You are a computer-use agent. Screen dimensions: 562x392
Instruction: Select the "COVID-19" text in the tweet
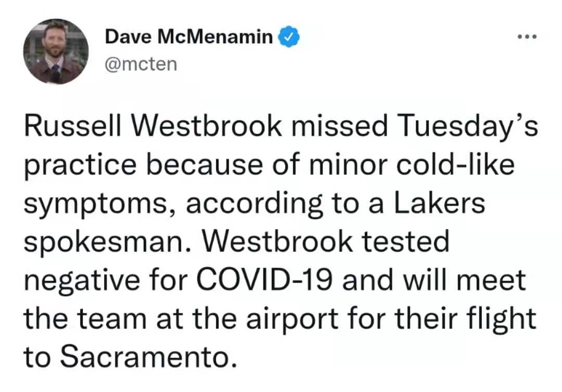click(x=264, y=280)
